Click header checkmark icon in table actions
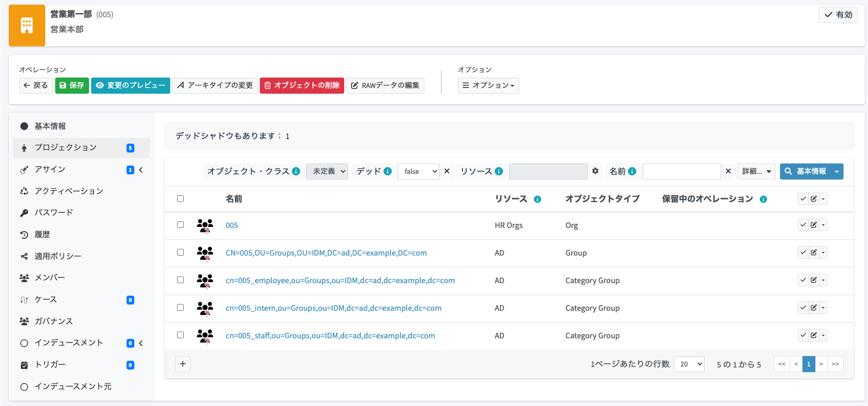The image size is (868, 406). (x=803, y=199)
